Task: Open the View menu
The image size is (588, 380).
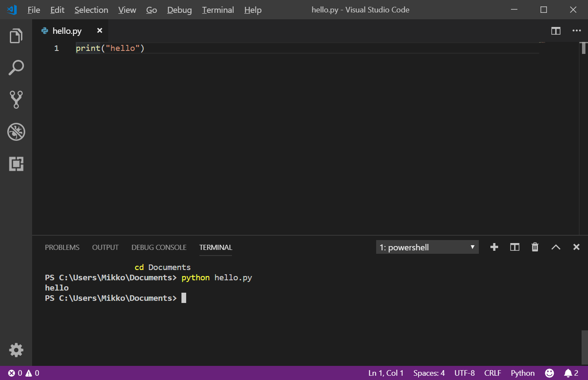Action: pyautogui.click(x=127, y=10)
